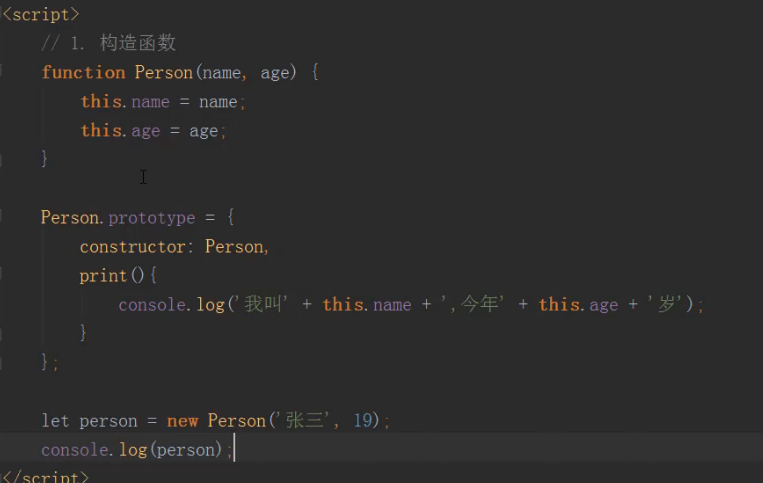This screenshot has height=483, width=763.
Task: Click the function keyword
Action: click(x=83, y=72)
